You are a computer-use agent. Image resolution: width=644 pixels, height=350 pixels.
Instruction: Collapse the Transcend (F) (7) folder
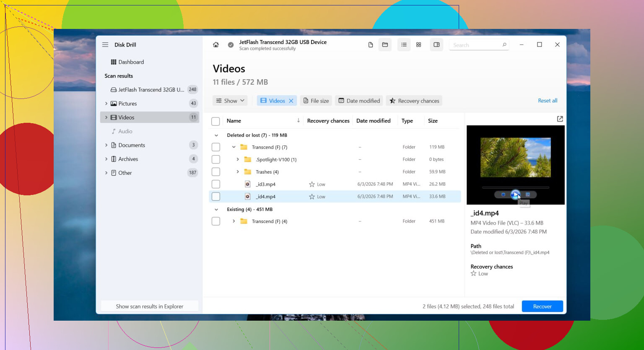coord(234,147)
